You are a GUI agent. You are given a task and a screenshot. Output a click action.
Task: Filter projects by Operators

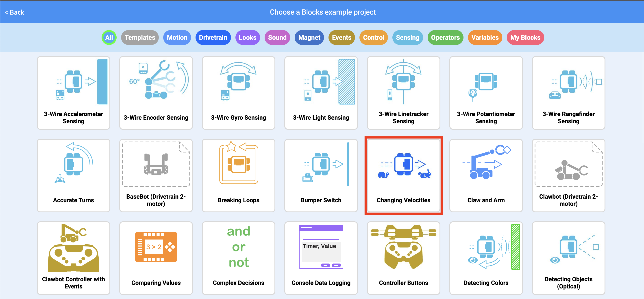(445, 37)
